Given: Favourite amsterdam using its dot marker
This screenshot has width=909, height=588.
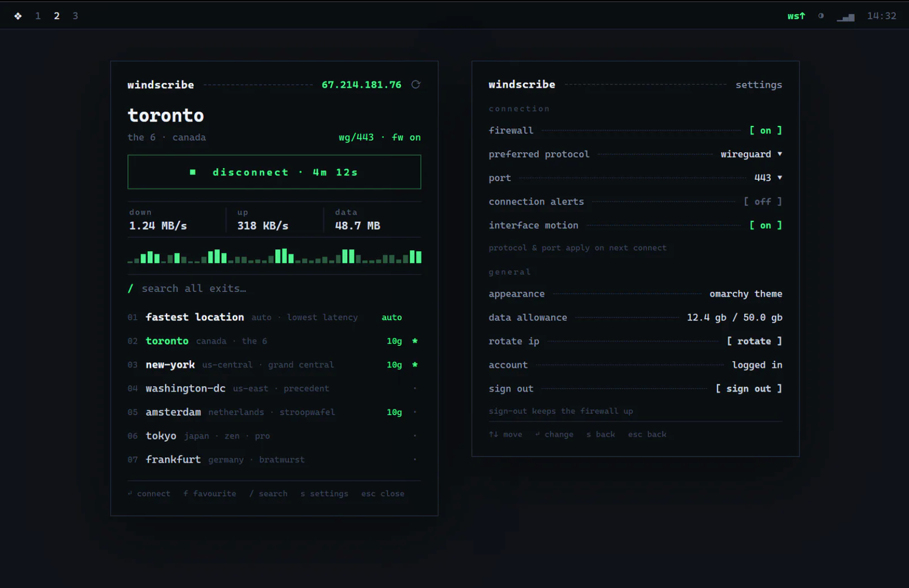Looking at the screenshot, I should point(415,412).
